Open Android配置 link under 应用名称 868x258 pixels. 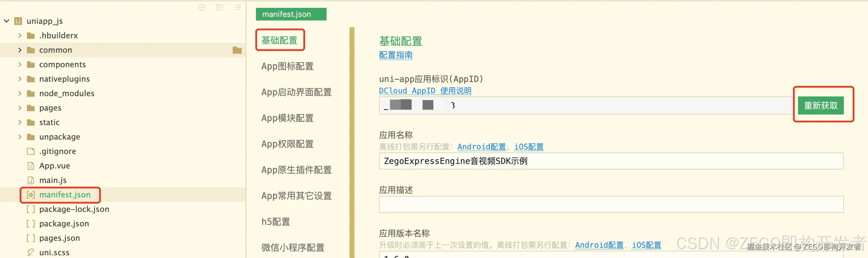[481, 147]
